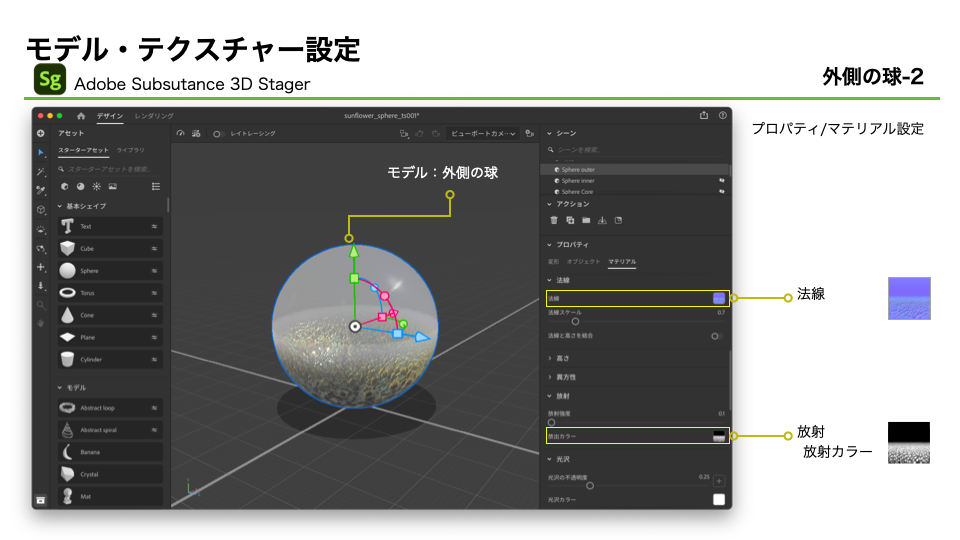Image resolution: width=960 pixels, height=540 pixels.
Task: Open the render settings icon beside gauge
Action: click(x=196, y=133)
